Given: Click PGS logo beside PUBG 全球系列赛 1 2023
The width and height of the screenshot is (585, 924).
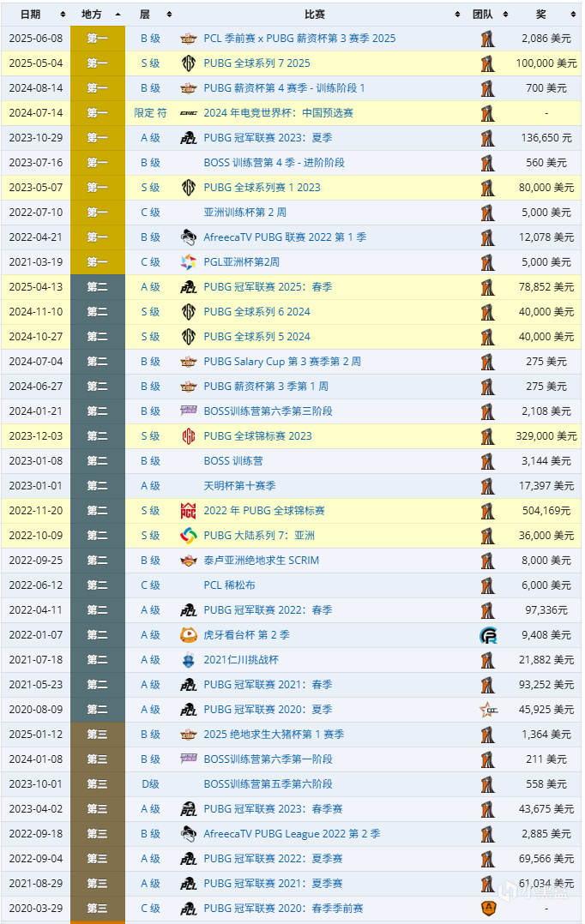Looking at the screenshot, I should pos(188,188).
